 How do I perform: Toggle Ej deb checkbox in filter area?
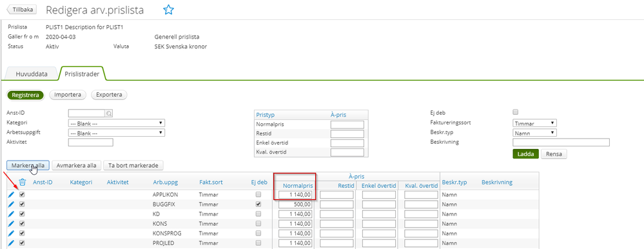tap(516, 112)
